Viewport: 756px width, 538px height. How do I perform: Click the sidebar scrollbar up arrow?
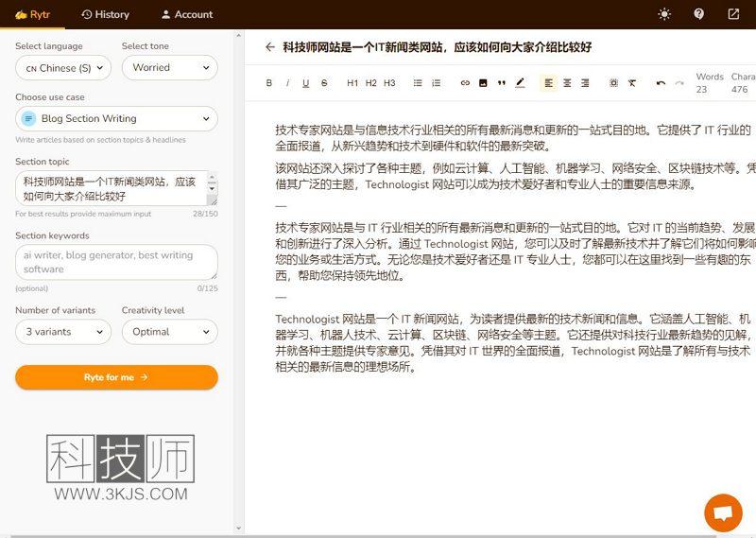click(x=238, y=35)
